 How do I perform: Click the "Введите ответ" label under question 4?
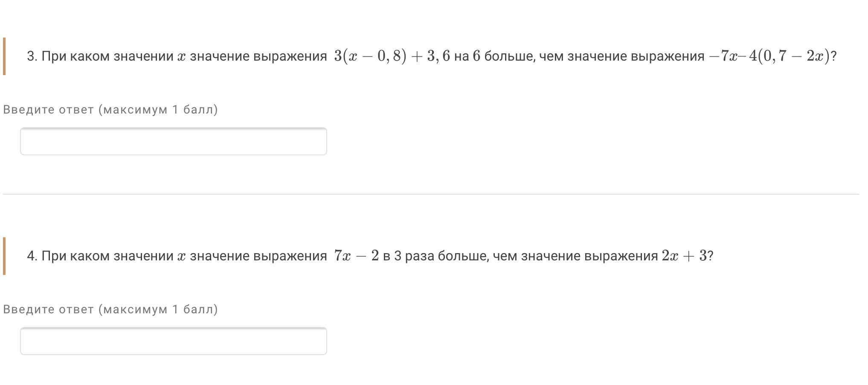click(48, 309)
